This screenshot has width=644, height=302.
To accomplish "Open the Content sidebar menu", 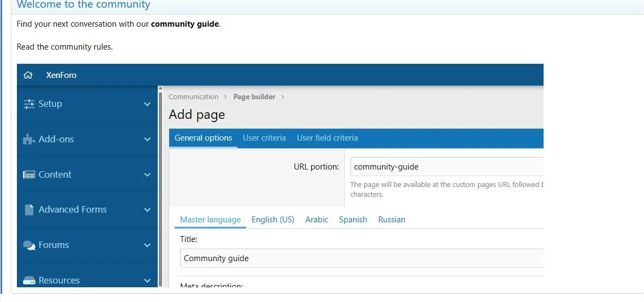I will coord(87,174).
